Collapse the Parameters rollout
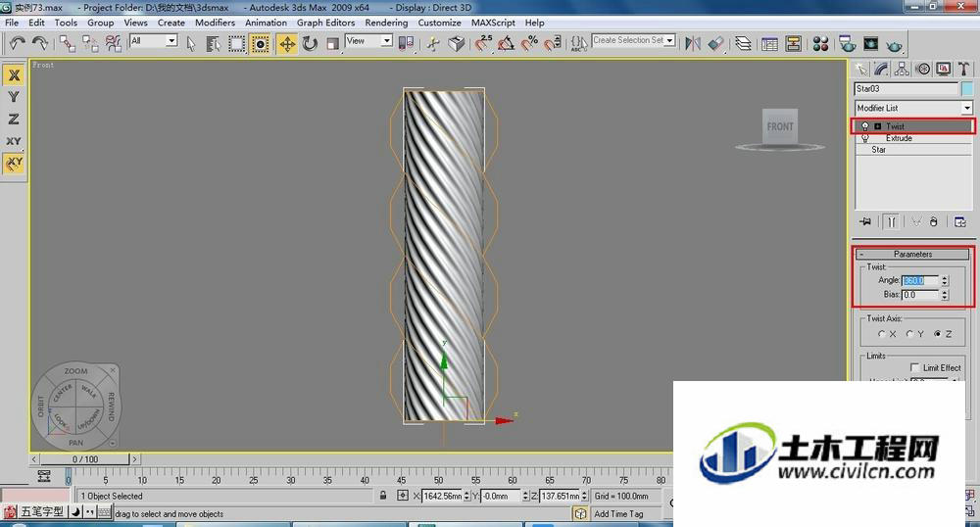This screenshot has height=527, width=980. click(913, 254)
